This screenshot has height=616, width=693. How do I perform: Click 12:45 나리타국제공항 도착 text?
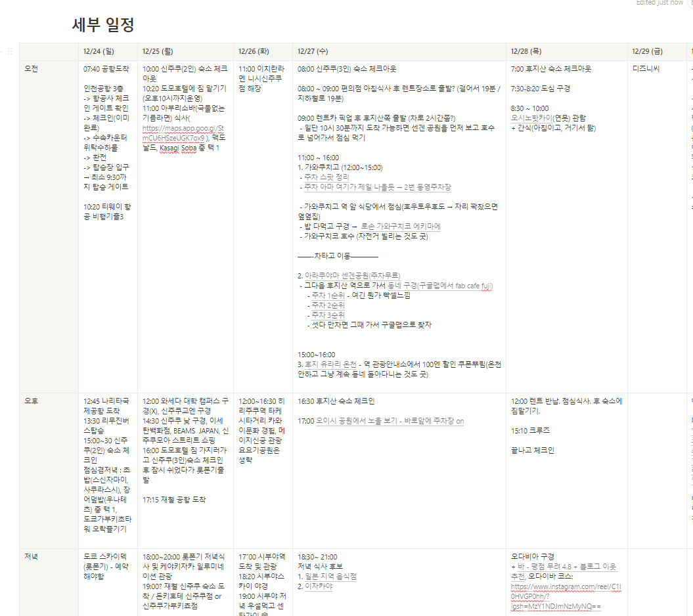coord(106,406)
